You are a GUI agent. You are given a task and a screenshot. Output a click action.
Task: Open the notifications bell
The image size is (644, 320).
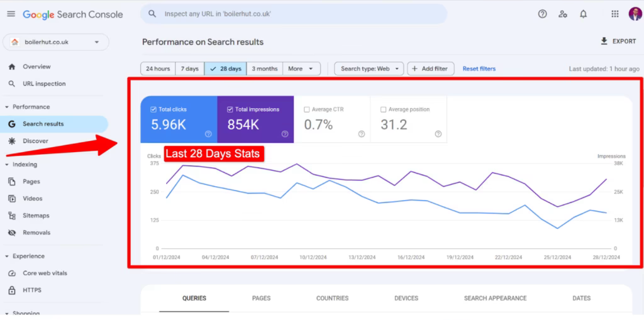[x=583, y=14]
